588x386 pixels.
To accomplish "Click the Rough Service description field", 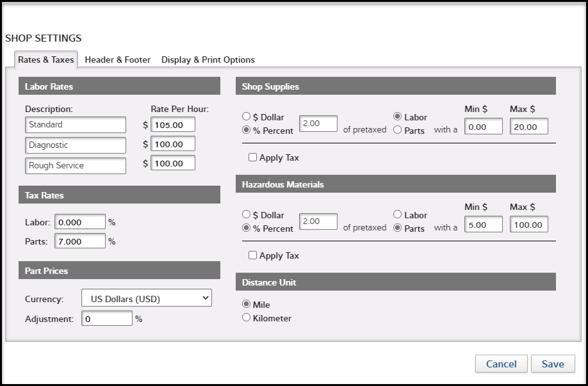I will [x=76, y=165].
